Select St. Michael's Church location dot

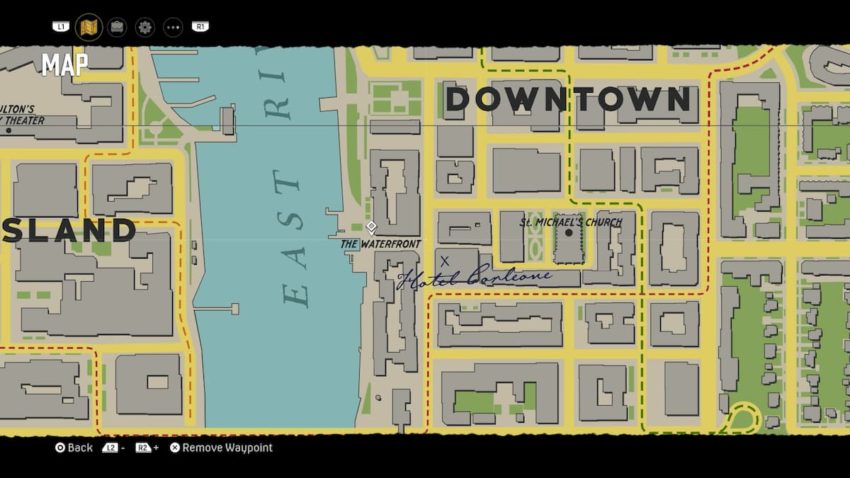point(569,232)
